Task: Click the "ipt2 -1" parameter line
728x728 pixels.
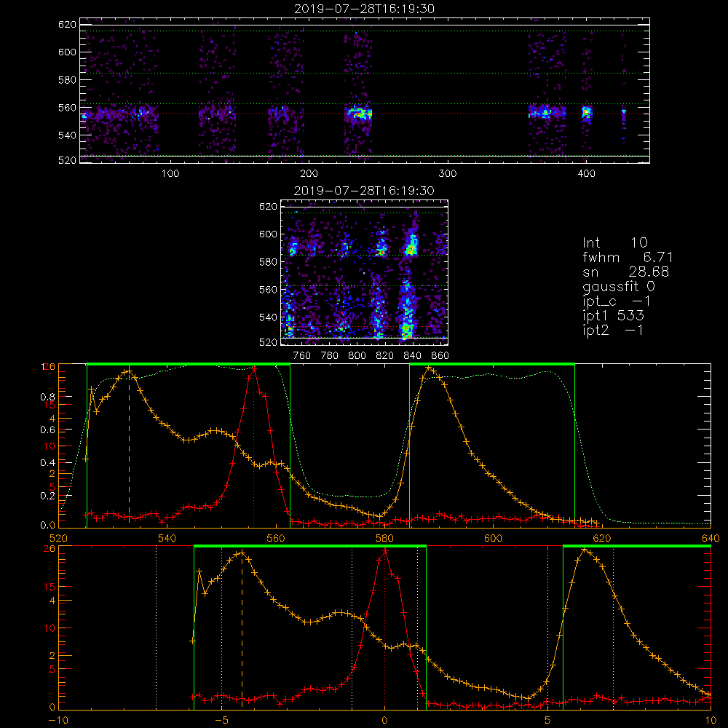Action: [613, 331]
